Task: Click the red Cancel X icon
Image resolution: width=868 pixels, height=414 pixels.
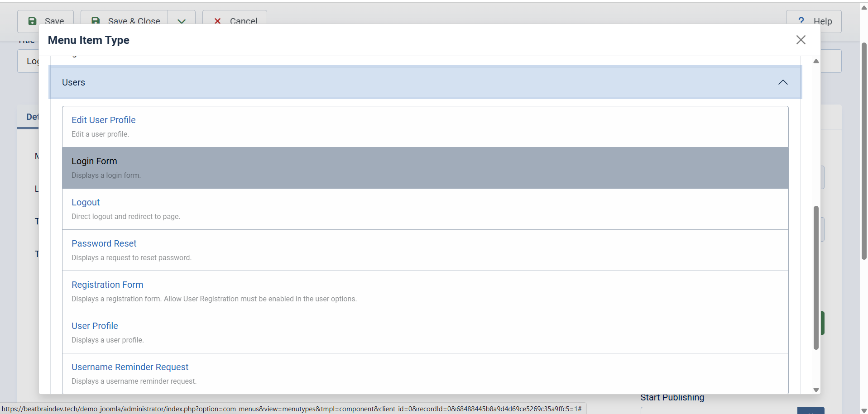Action: 217,21
